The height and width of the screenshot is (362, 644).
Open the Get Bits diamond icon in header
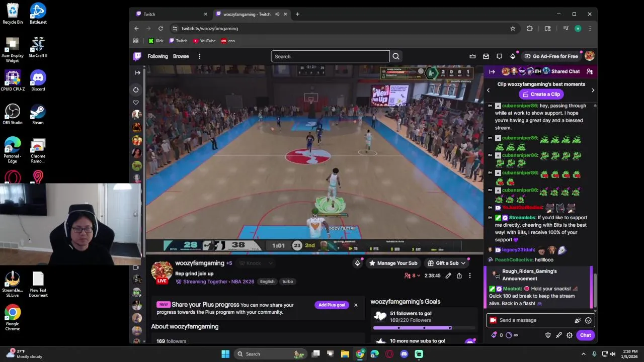coord(513,56)
